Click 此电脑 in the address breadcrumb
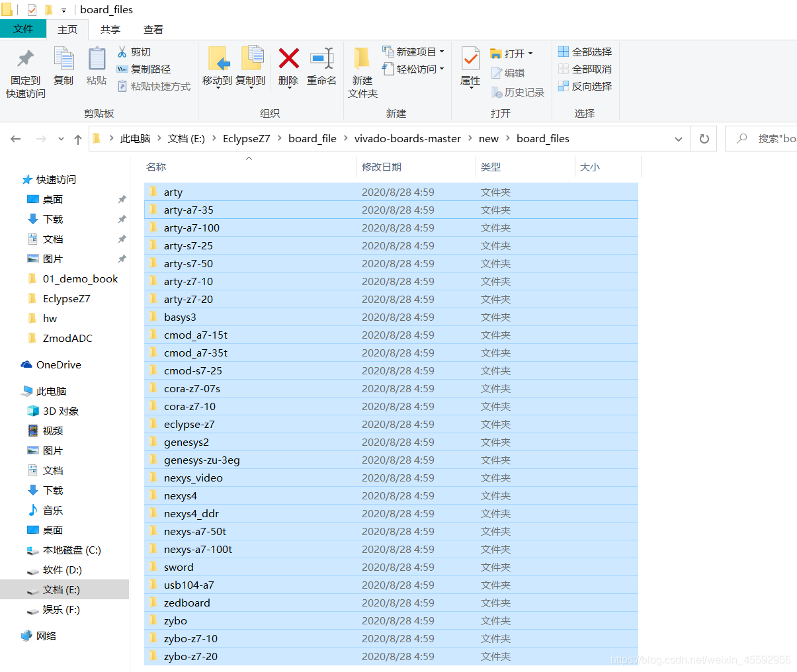The image size is (797, 672). tap(136, 139)
